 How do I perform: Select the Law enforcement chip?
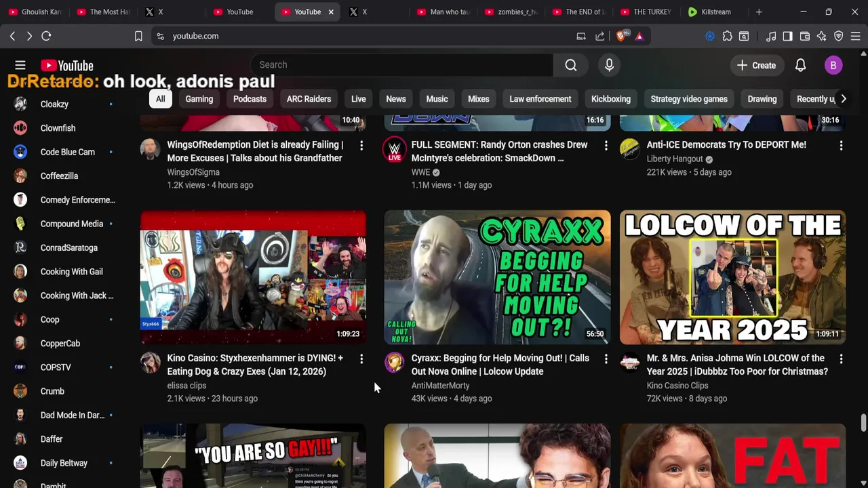(x=540, y=99)
